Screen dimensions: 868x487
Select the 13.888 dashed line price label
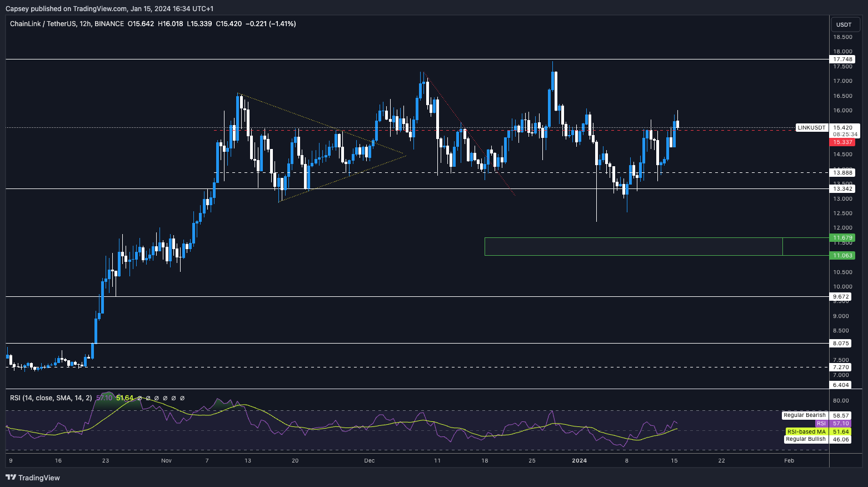pyautogui.click(x=842, y=173)
